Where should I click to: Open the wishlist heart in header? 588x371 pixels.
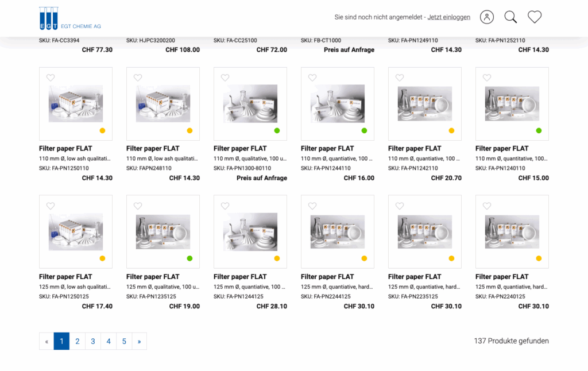coord(535,17)
